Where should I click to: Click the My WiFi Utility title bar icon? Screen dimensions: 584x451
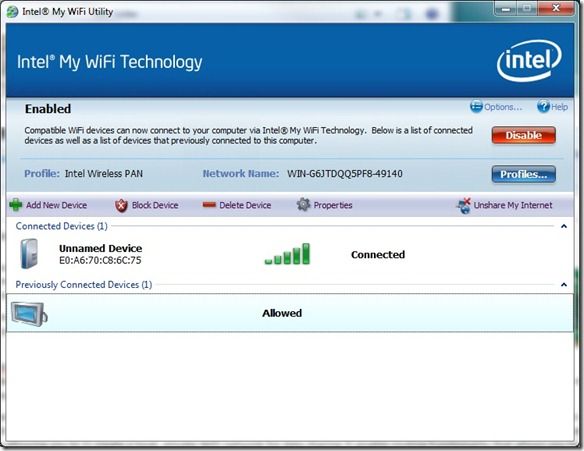12,12
